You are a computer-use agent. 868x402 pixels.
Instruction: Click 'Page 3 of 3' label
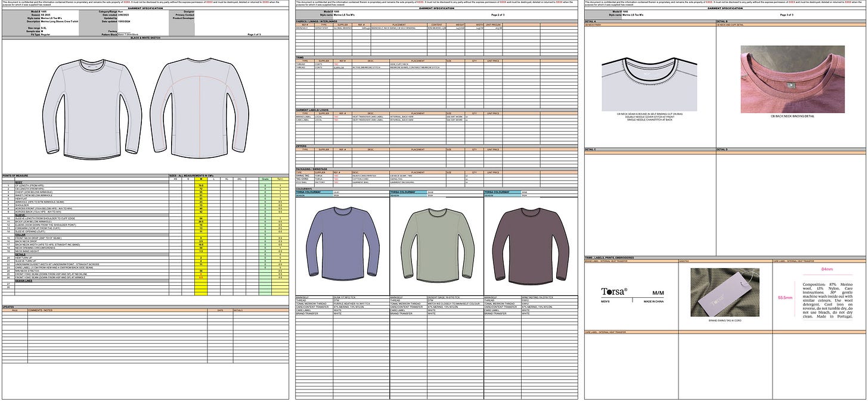point(788,15)
